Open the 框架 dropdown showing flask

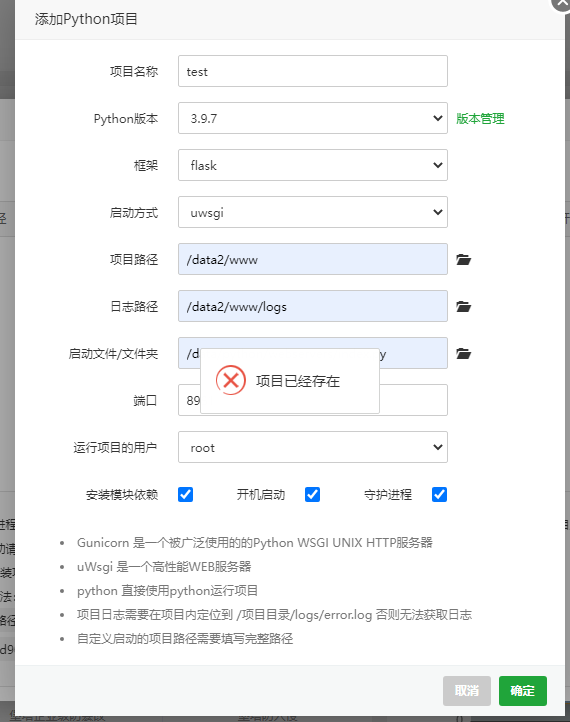(x=313, y=165)
